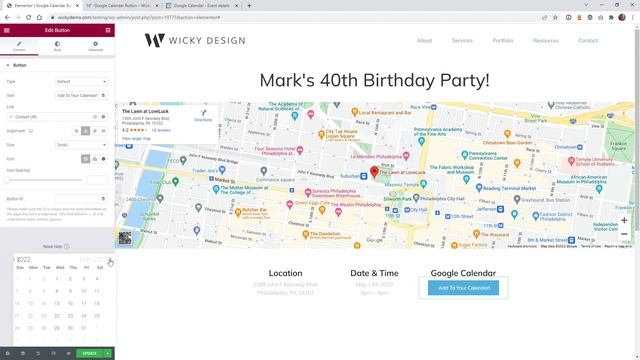Zoom in the map with plus button
Viewport: 640px width, 360px height.
[x=624, y=220]
